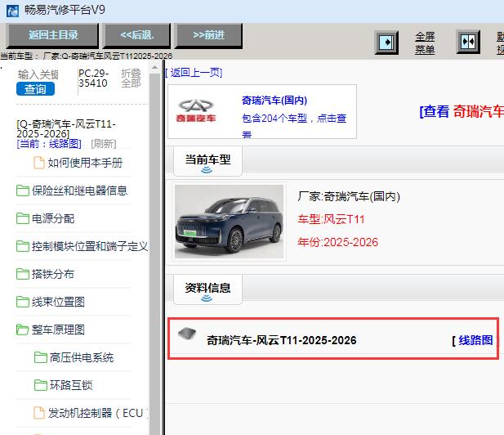Click the Chery 奇瑞汽车 logo image
This screenshot has width=504, height=435.
click(196, 111)
